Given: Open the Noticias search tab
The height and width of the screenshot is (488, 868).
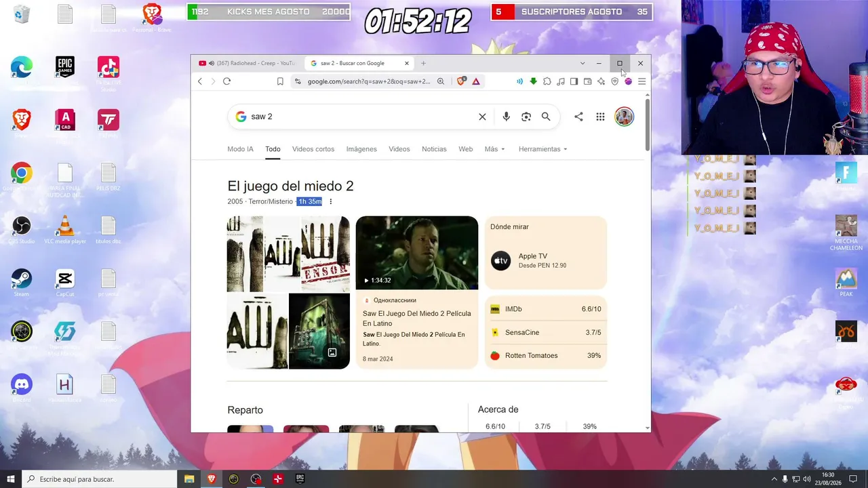Looking at the screenshot, I should click(434, 149).
